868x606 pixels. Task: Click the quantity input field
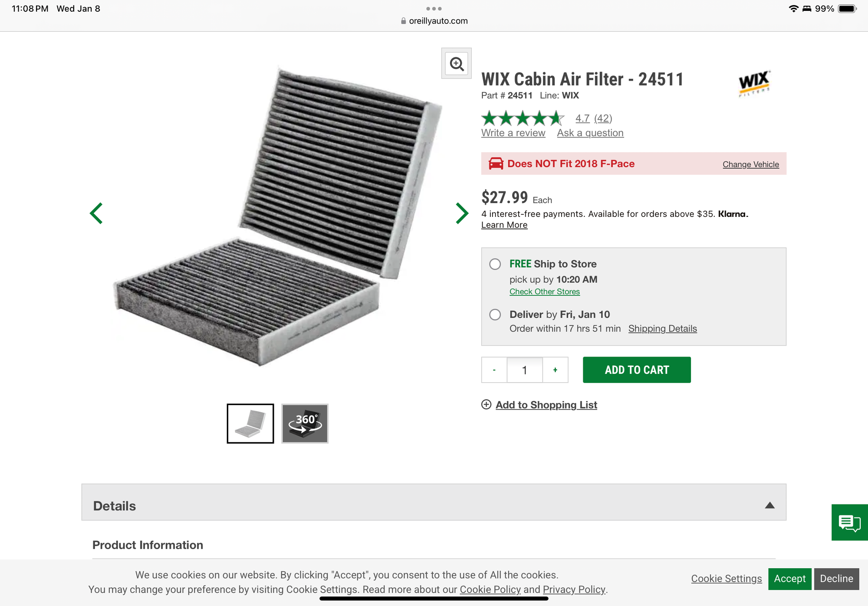point(525,370)
